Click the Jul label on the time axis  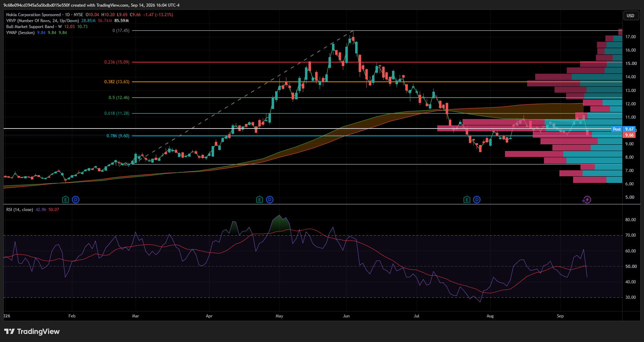[x=417, y=316]
